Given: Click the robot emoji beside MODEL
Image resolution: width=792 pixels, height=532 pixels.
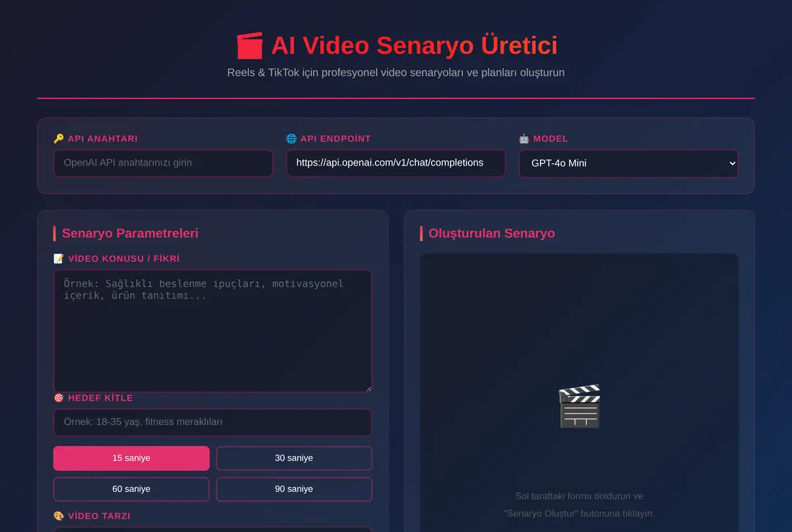Looking at the screenshot, I should click(524, 139).
